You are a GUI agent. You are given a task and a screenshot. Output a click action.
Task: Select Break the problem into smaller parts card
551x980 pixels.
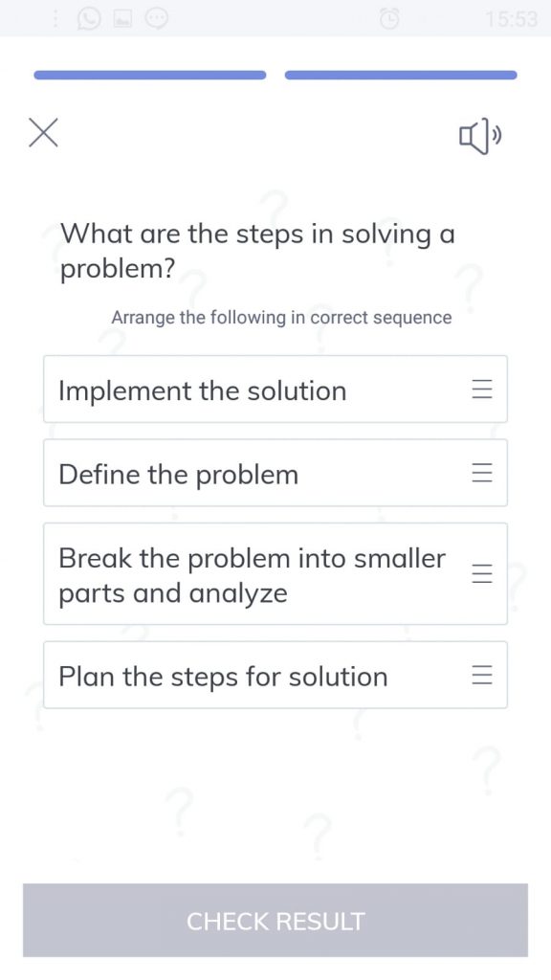point(275,574)
